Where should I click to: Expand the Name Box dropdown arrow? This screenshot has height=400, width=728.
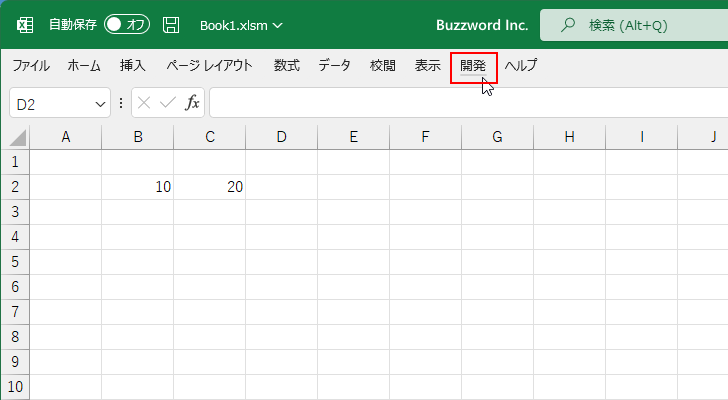[x=100, y=104]
